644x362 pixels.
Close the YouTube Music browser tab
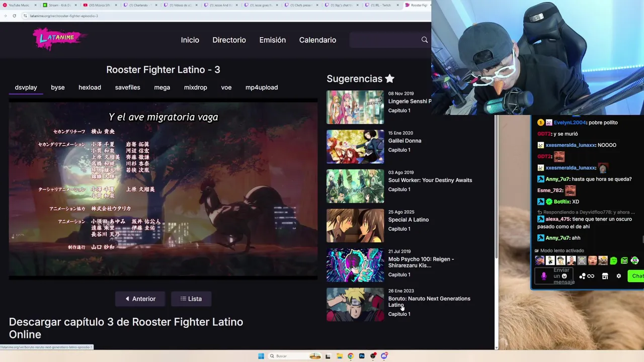35,5
